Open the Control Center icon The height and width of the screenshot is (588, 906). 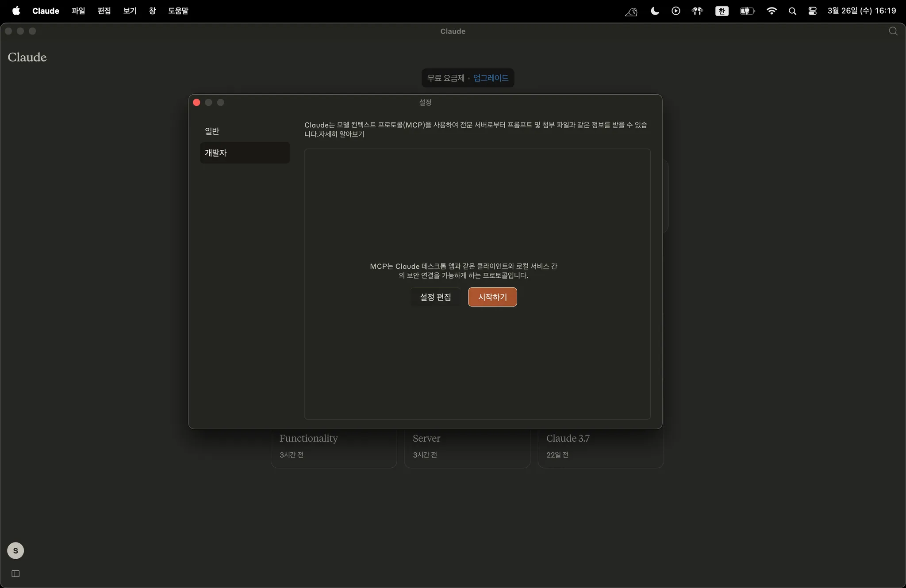[812, 11]
